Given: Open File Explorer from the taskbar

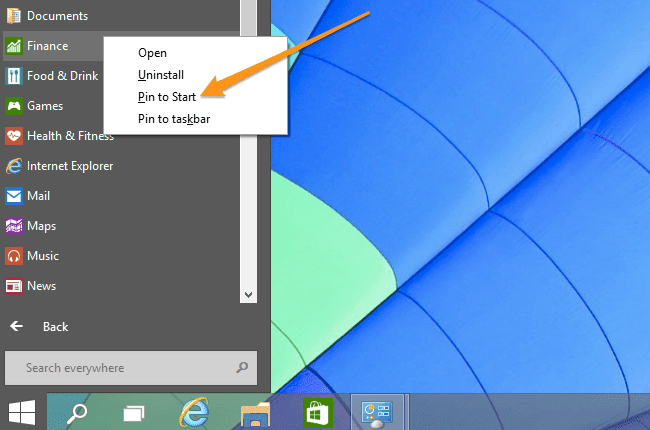Looking at the screenshot, I should pos(255,414).
